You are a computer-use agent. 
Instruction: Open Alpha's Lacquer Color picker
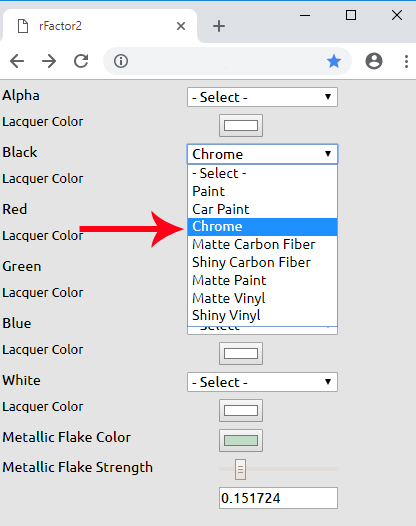(x=241, y=125)
